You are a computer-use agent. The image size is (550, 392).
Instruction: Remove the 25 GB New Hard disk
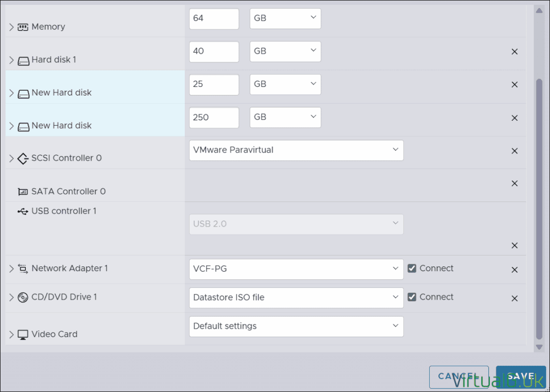tap(514, 85)
